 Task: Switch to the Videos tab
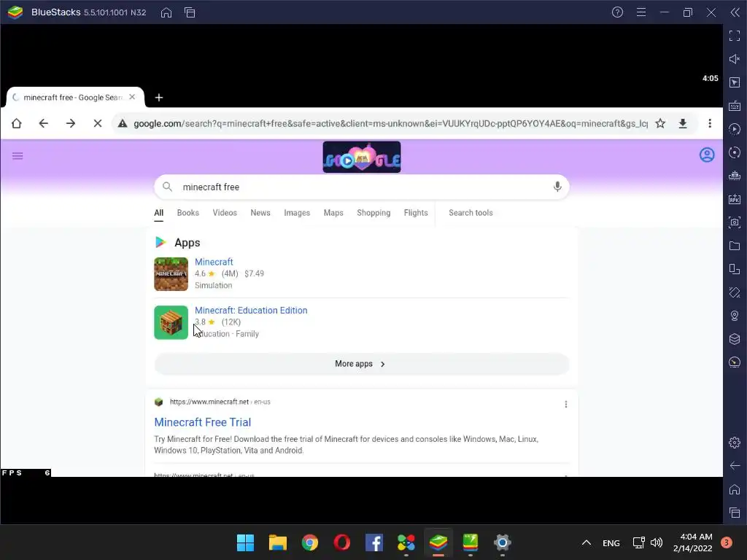(225, 213)
